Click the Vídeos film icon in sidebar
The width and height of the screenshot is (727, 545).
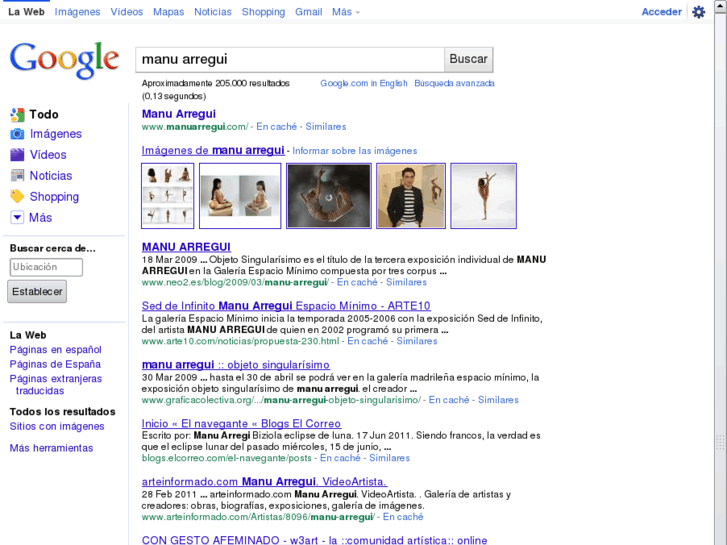[x=17, y=155]
